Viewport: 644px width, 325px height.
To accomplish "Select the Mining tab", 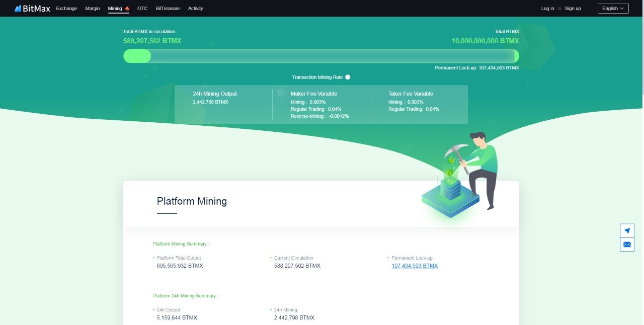I will point(115,9).
